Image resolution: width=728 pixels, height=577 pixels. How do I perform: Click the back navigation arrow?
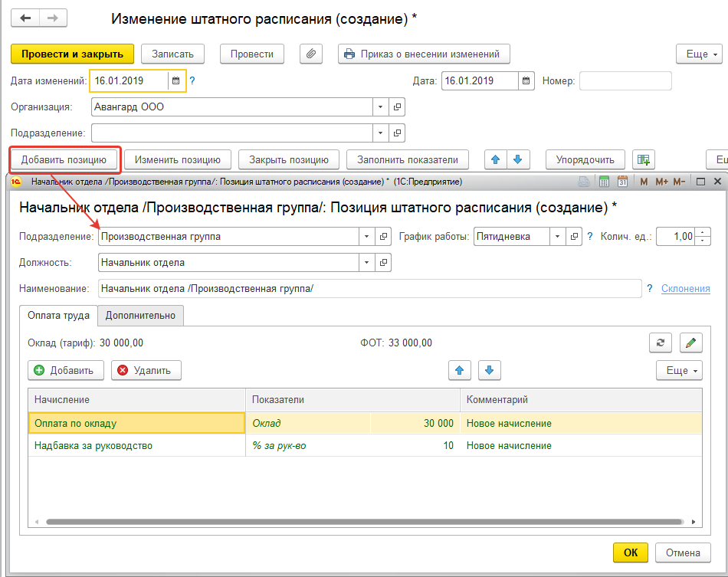(x=25, y=18)
